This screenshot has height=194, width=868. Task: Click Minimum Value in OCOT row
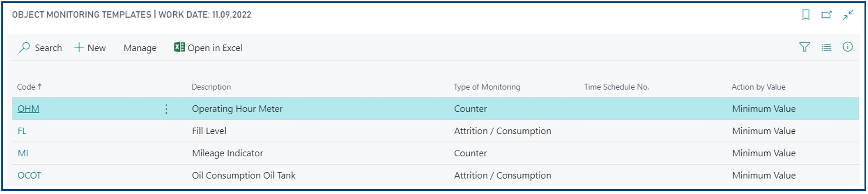[764, 176]
